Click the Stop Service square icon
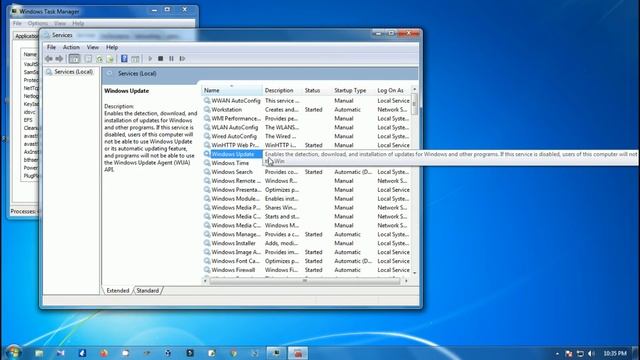 pyautogui.click(x=160, y=59)
